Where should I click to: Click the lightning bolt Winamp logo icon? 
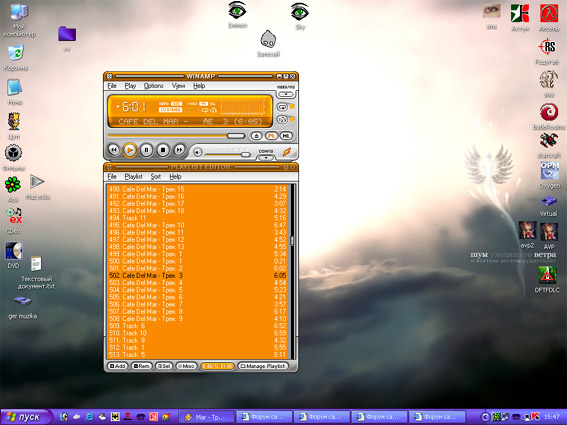coord(287,152)
